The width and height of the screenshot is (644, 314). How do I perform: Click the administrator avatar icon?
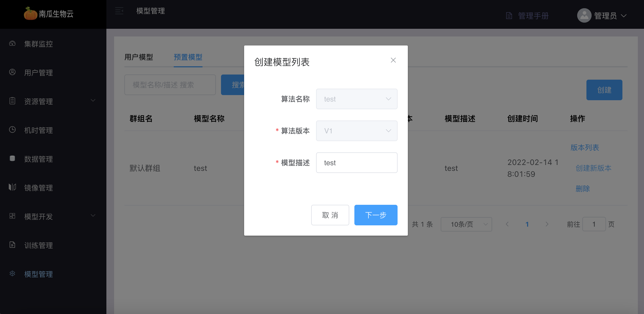pyautogui.click(x=584, y=16)
